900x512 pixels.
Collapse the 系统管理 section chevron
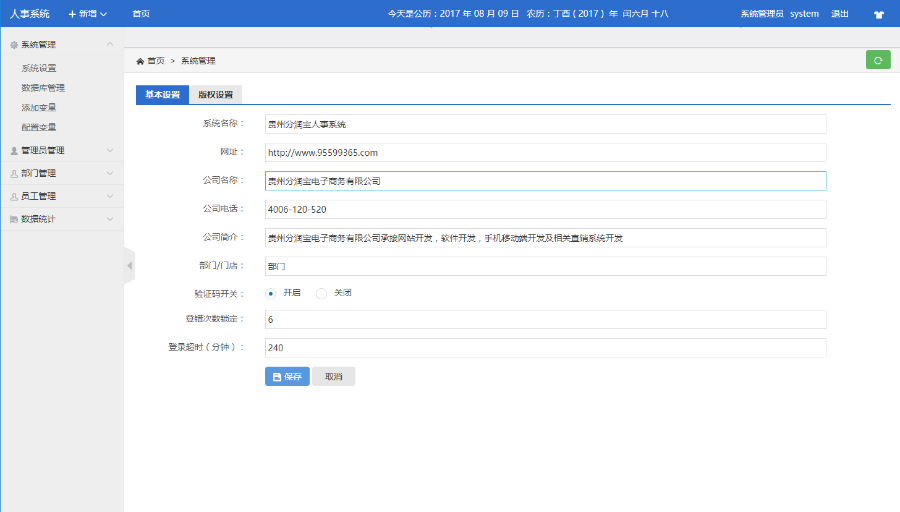tap(110, 45)
